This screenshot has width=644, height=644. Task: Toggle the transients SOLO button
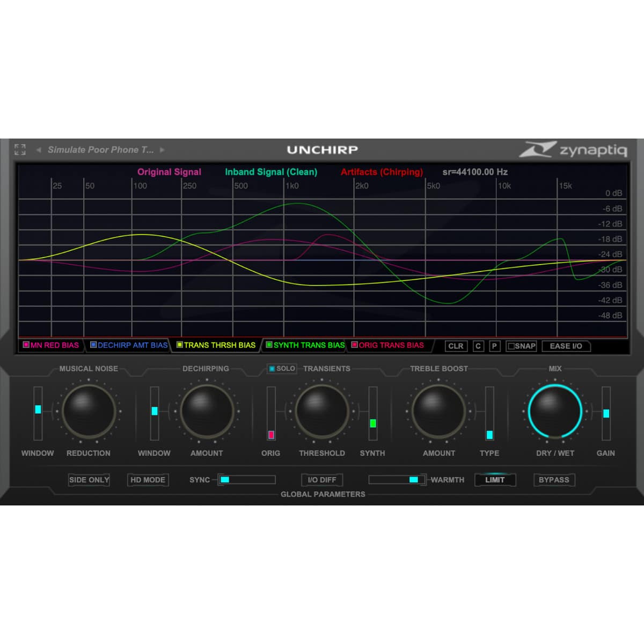click(282, 369)
